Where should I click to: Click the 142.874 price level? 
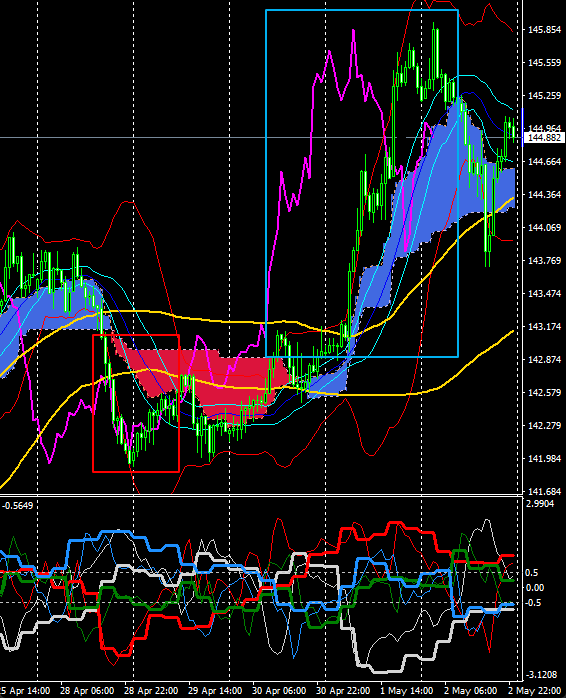545,359
